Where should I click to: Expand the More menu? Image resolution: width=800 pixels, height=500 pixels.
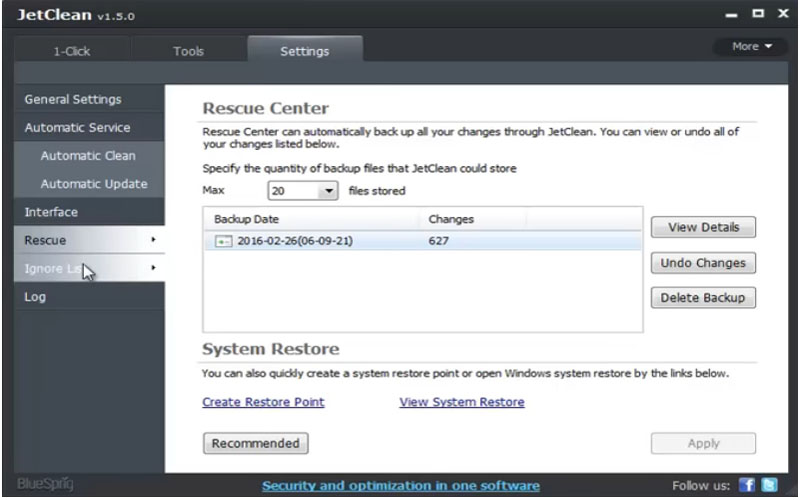click(x=751, y=46)
